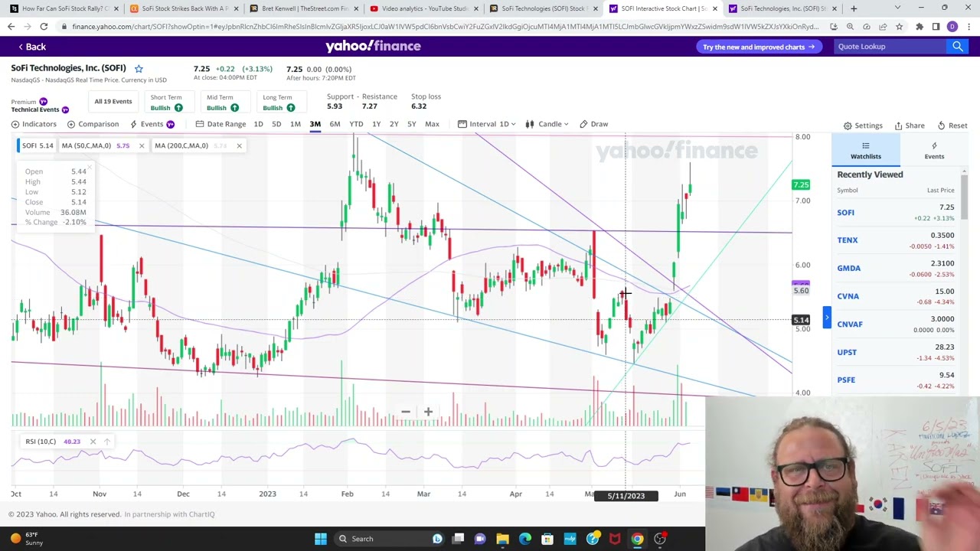Expand the Candle chart type dropdown
Image resolution: width=980 pixels, height=551 pixels.
pyautogui.click(x=546, y=124)
